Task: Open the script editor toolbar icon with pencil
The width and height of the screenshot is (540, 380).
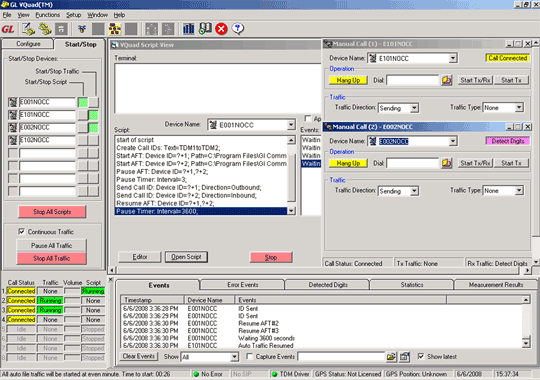Action: click(x=28, y=29)
